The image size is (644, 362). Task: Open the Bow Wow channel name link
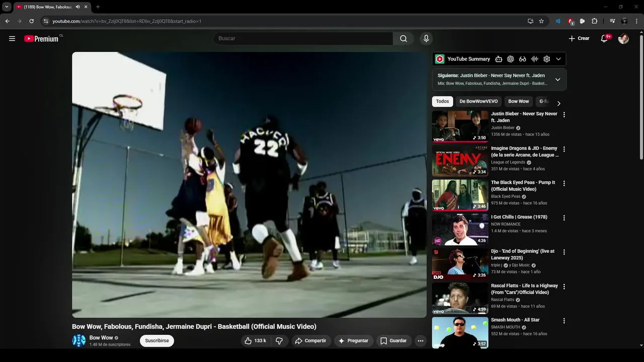click(101, 338)
